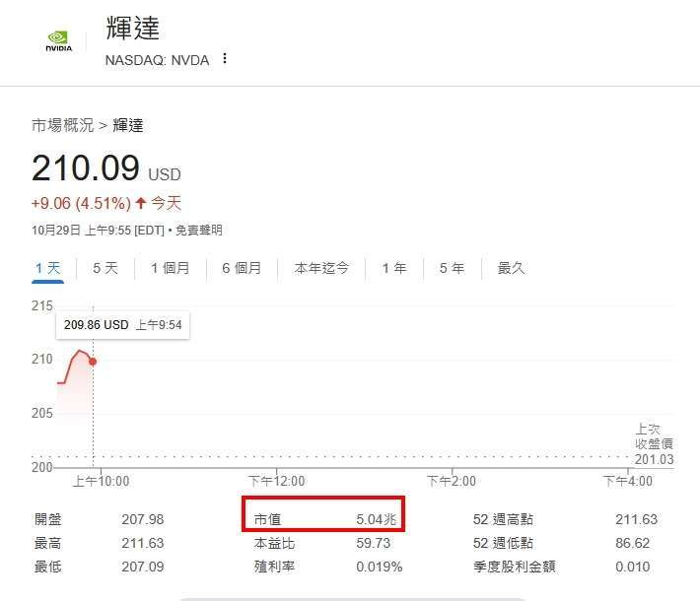
Task: Click the 免責聲明 disclaimer link
Action: 199,231
